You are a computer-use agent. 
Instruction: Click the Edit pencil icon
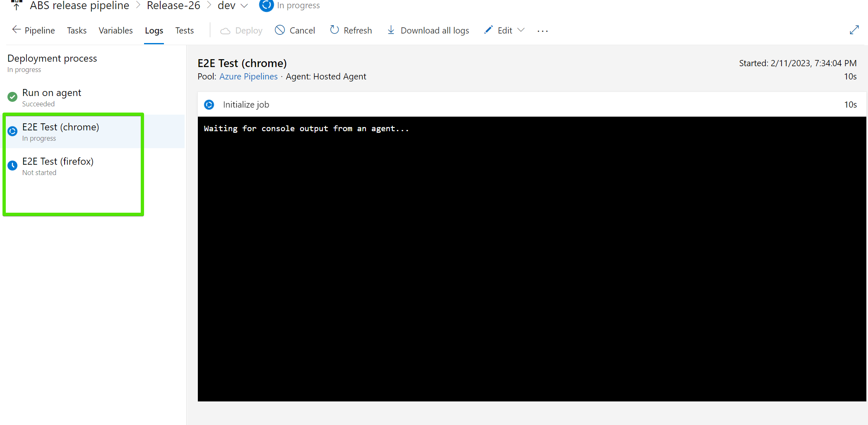pyautogui.click(x=488, y=30)
